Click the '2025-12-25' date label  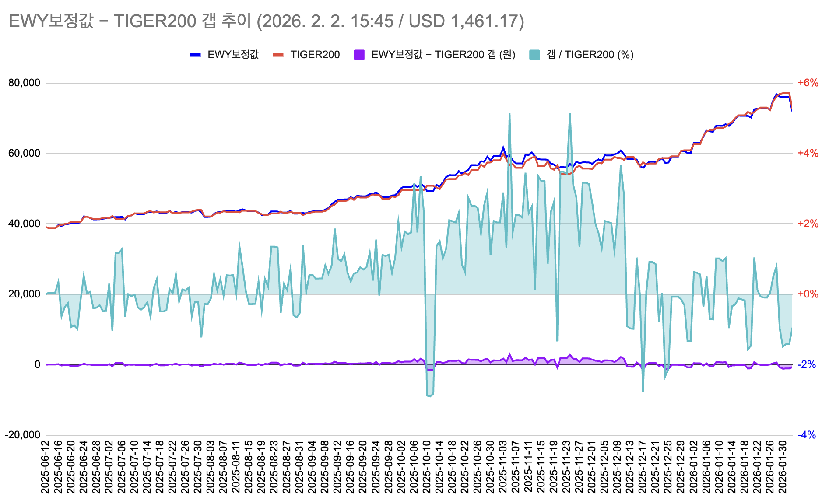(x=667, y=467)
